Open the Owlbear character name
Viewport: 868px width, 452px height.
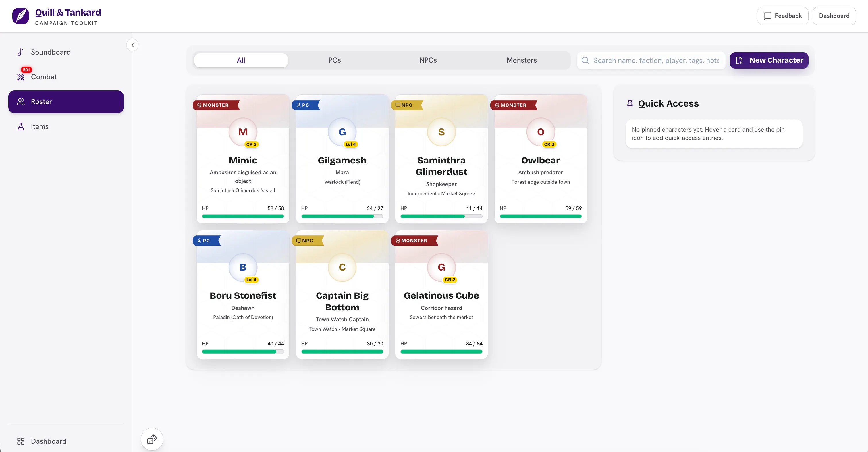tap(541, 160)
